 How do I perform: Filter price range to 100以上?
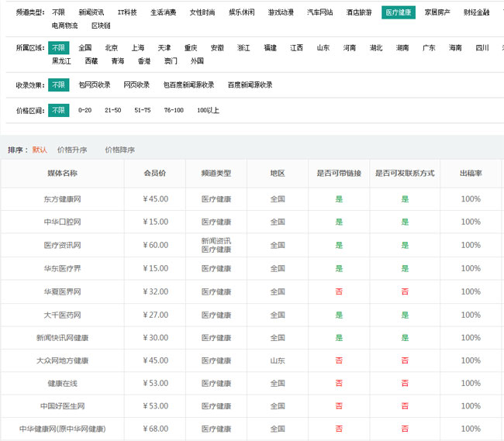(x=208, y=110)
